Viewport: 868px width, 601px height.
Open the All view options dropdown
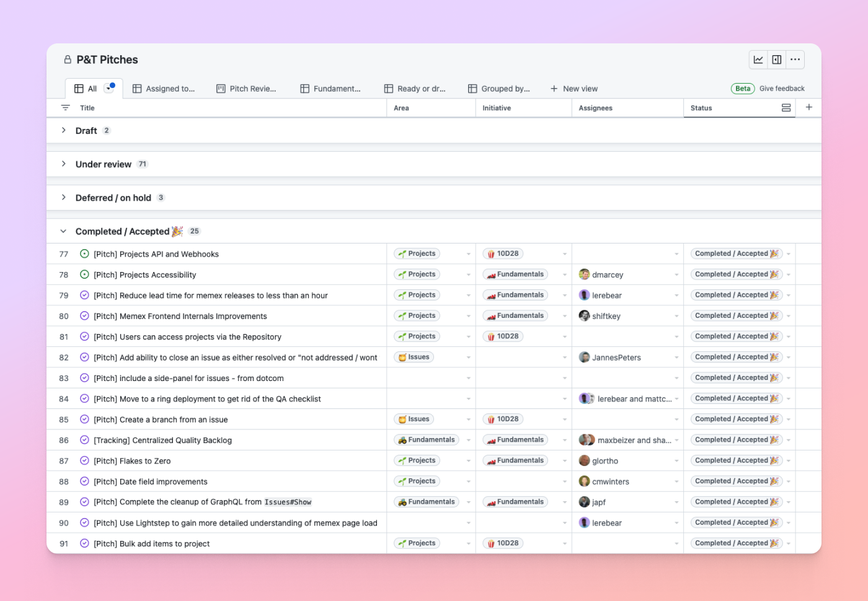tap(109, 88)
